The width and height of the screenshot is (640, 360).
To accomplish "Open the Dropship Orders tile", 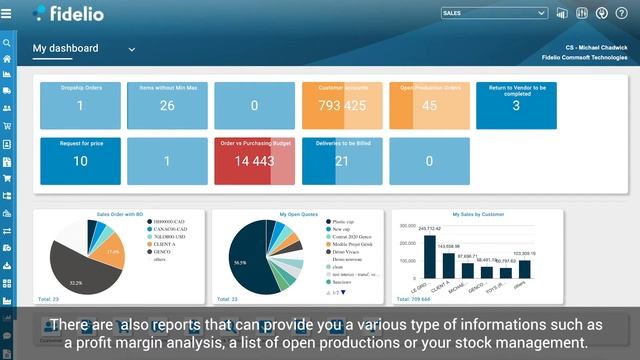I will click(x=80, y=106).
